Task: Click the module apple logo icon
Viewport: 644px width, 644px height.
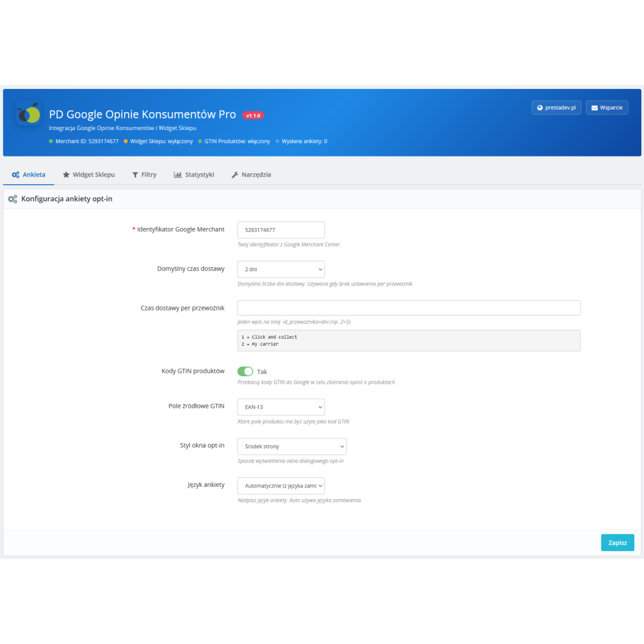Action: pyautogui.click(x=28, y=113)
